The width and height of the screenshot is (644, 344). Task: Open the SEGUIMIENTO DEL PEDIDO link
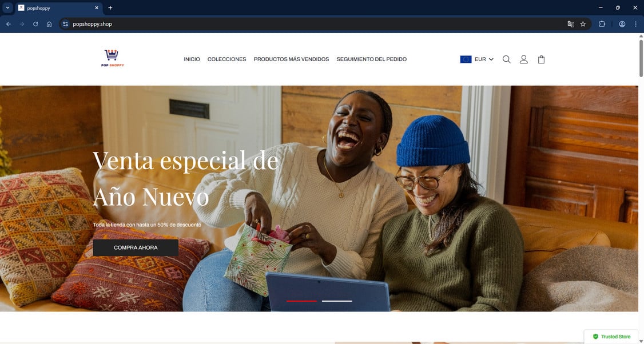[x=372, y=59]
